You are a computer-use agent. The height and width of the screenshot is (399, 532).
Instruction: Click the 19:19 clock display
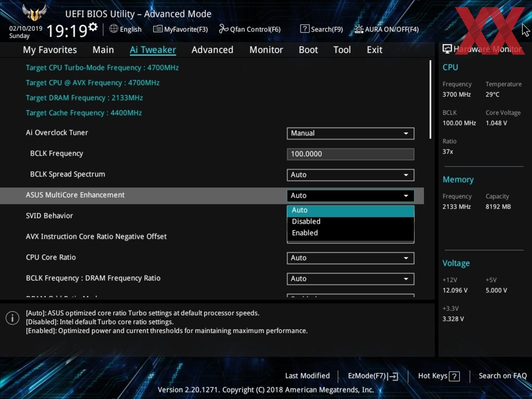click(66, 31)
